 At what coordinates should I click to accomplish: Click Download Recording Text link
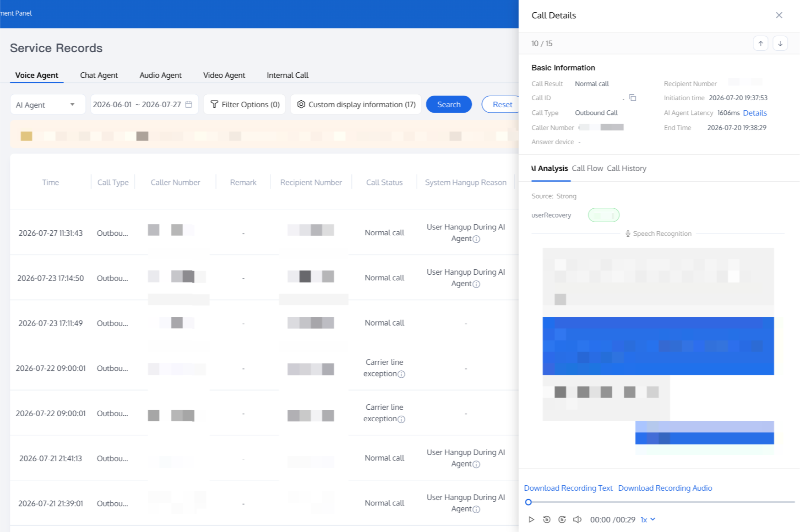coord(568,488)
